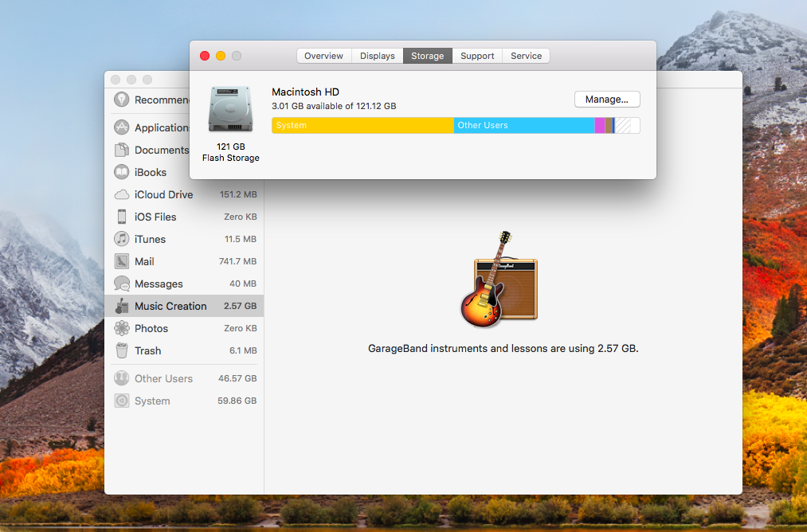Viewport: 807px width, 532px height.
Task: Click the 151.2 MB iCloud Drive size
Action: [238, 194]
